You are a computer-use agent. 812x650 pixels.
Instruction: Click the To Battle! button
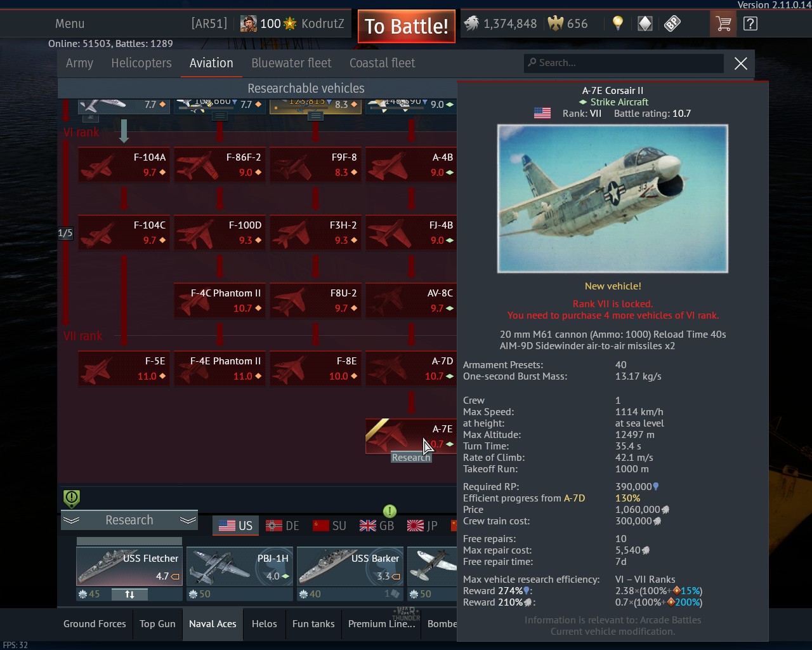click(x=406, y=26)
